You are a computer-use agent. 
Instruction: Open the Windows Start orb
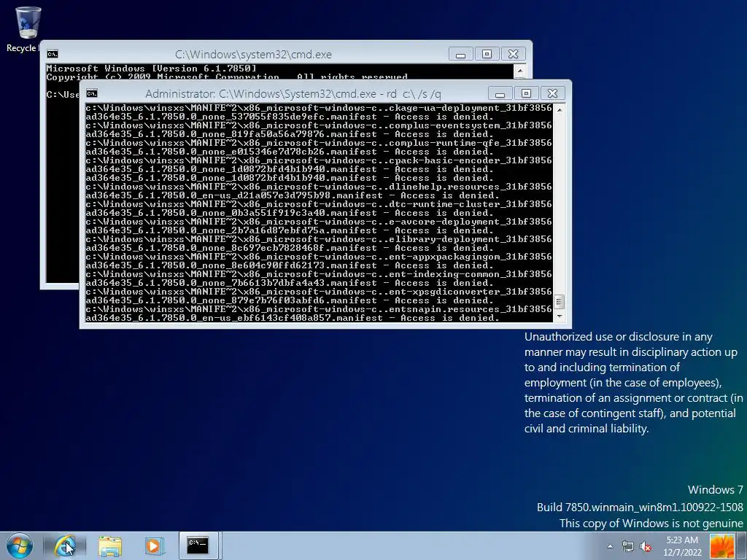pyautogui.click(x=20, y=545)
